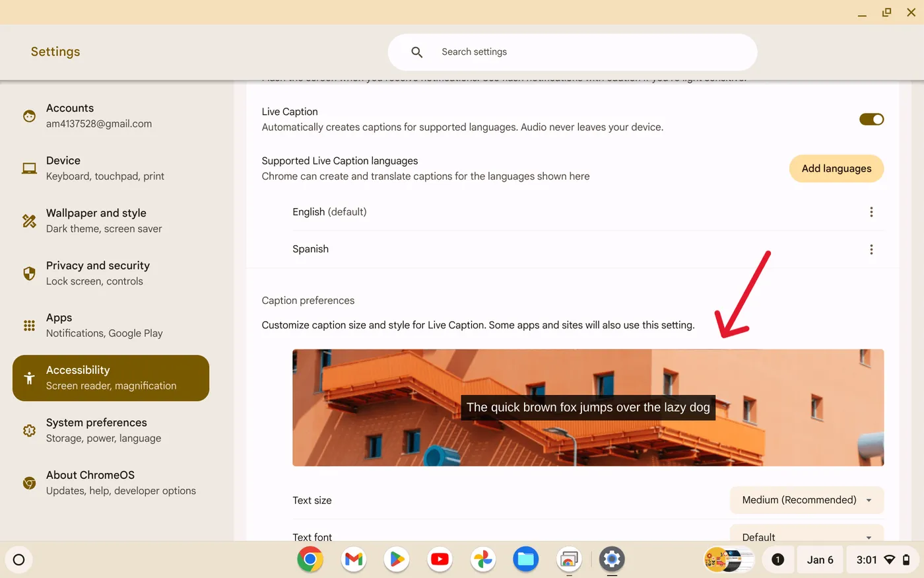Open Wallpaper and style section
Screen dimensions: 924x578
point(111,221)
